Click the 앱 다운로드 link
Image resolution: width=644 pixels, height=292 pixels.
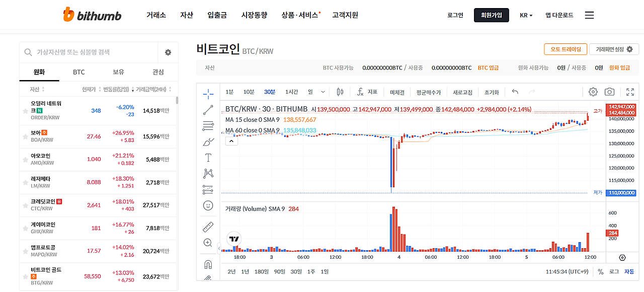point(559,15)
